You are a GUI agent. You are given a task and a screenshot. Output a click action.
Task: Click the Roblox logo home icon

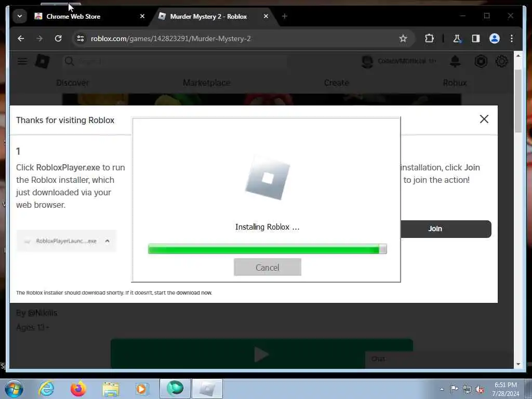point(43,61)
